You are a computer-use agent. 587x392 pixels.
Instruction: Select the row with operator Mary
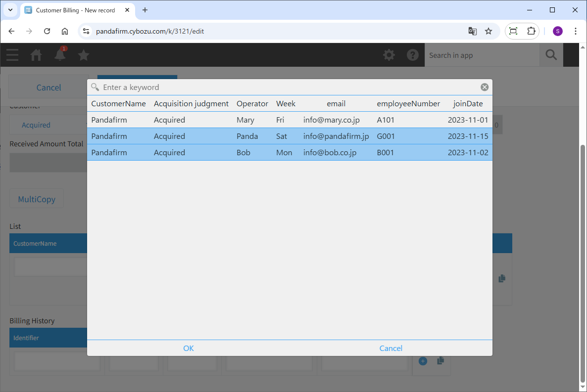290,120
